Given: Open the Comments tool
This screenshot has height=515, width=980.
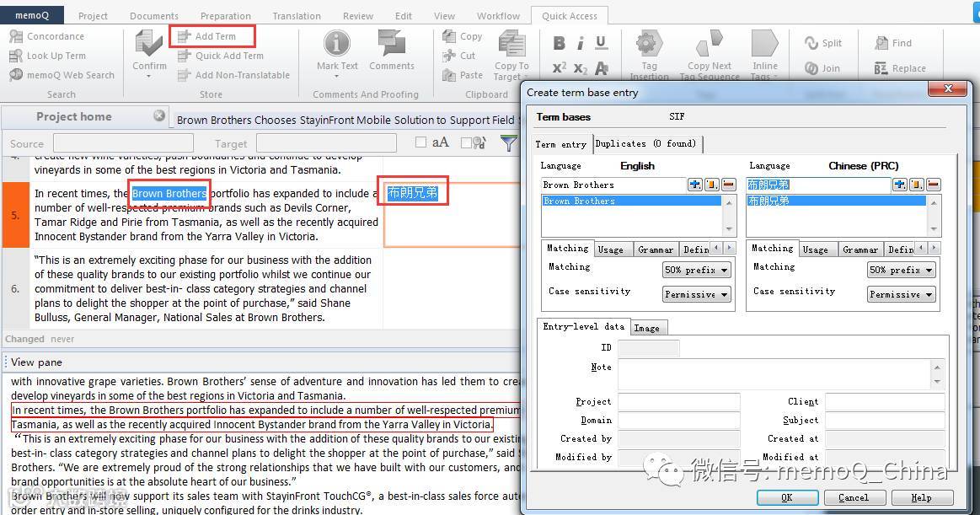Looking at the screenshot, I should pyautogui.click(x=391, y=51).
